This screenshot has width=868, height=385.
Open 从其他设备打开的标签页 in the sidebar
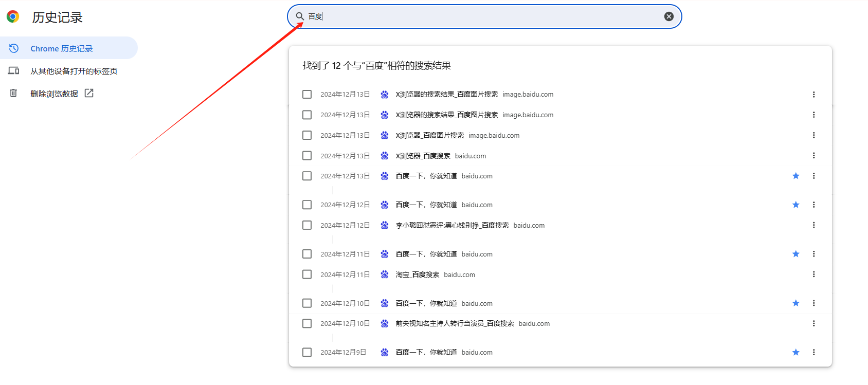(74, 71)
